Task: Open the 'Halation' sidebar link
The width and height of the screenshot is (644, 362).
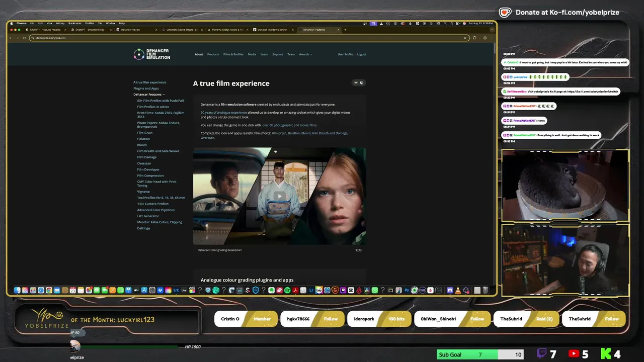Action: point(143,139)
